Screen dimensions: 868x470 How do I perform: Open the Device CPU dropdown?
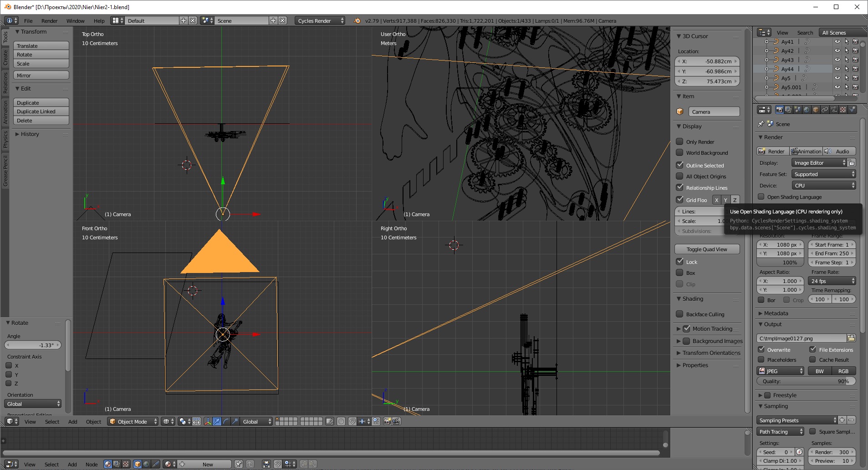click(823, 185)
